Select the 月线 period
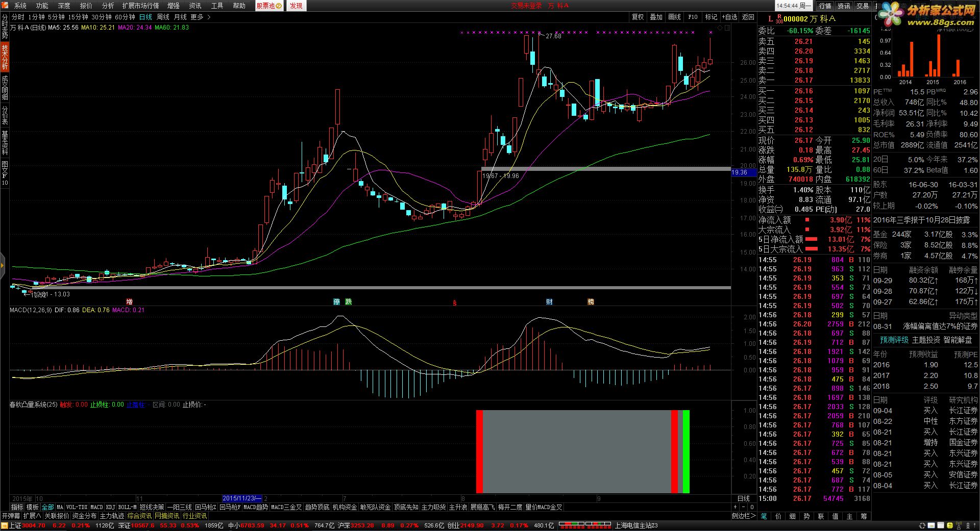 pyautogui.click(x=180, y=17)
